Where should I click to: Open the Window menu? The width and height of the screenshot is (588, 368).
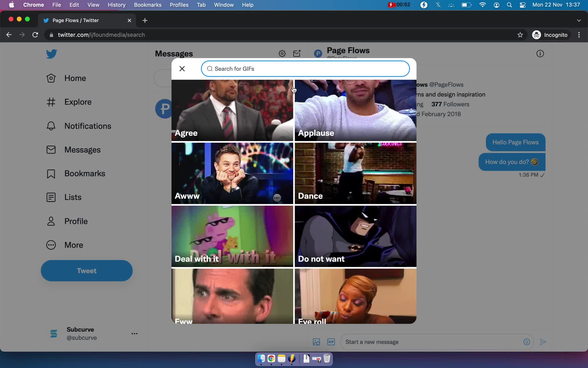[224, 5]
